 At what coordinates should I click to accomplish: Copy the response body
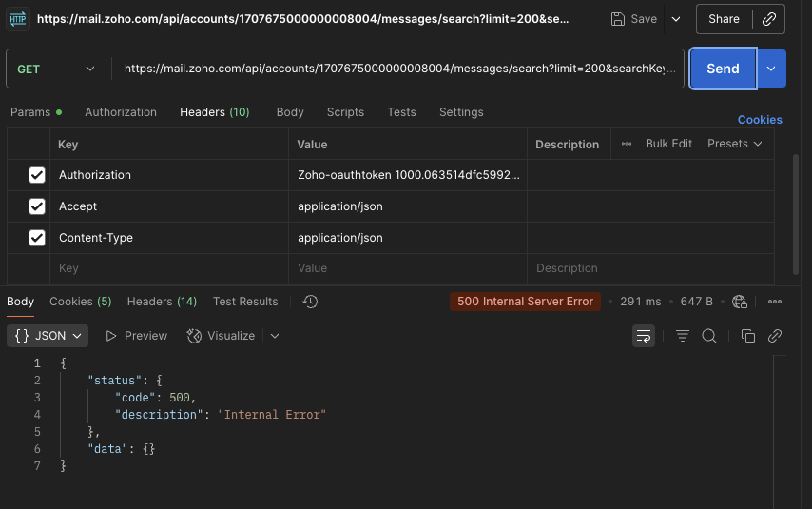coord(747,336)
